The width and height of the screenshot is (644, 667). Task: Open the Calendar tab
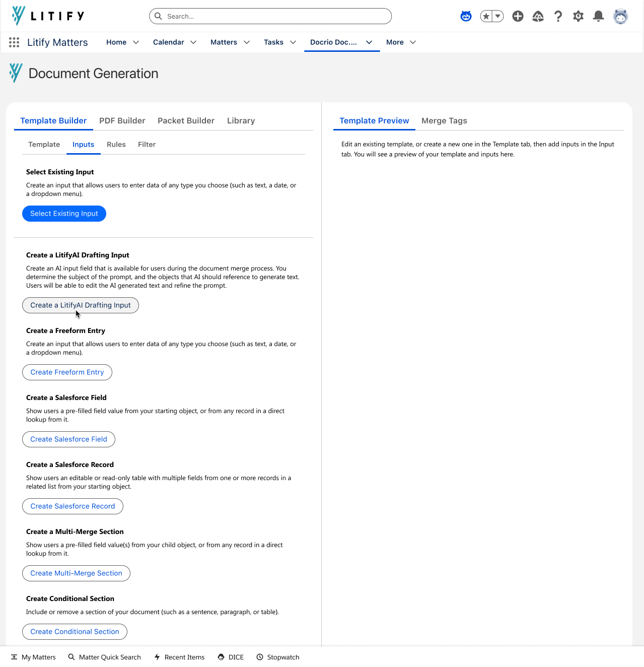point(169,42)
